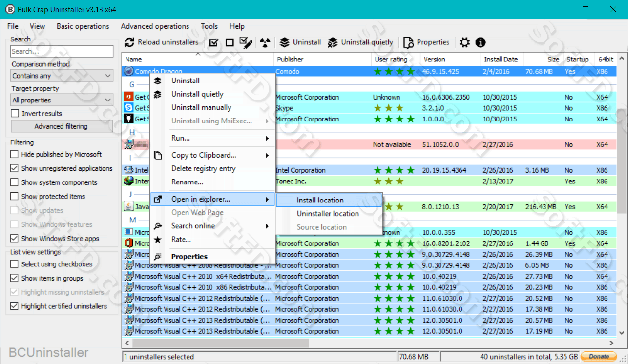Open the Target property dropdown
The image size is (628, 364).
(62, 100)
